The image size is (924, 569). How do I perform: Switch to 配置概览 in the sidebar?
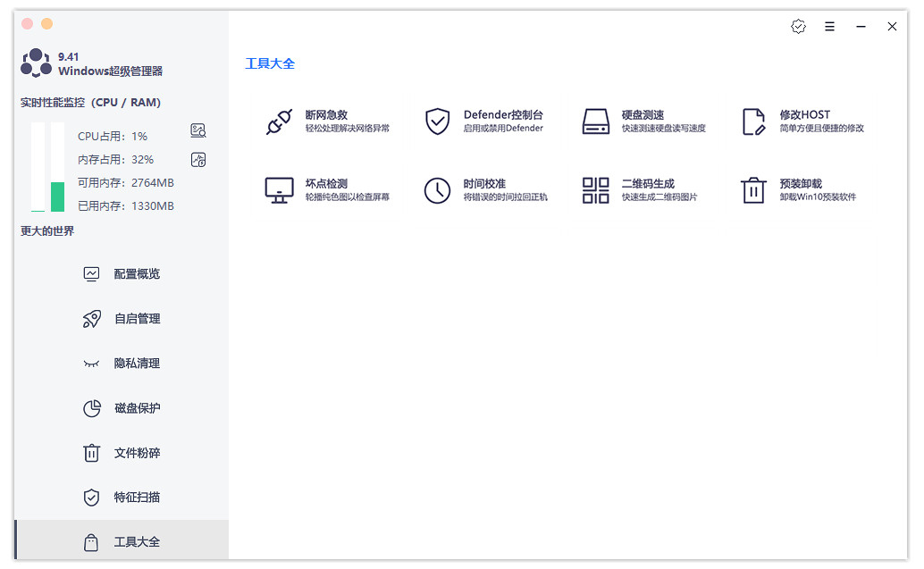(116, 274)
